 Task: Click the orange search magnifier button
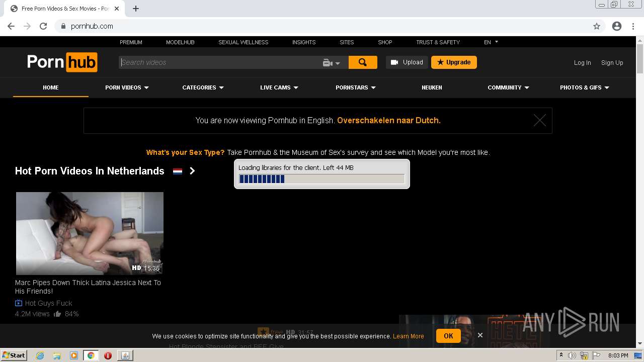coord(363,62)
